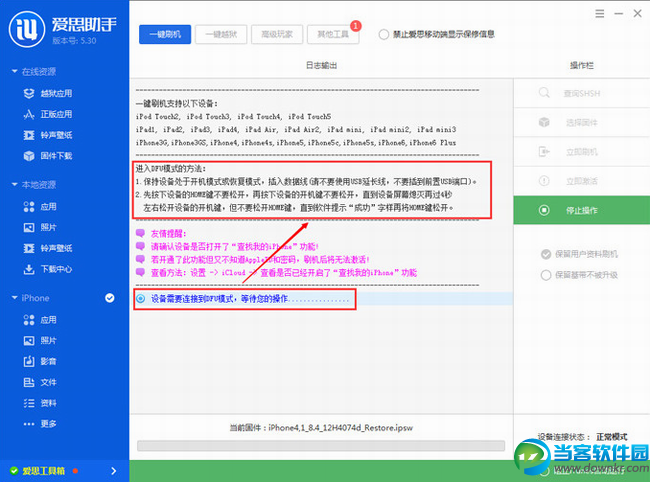Click the 操作栏 column header
The image size is (650, 482).
coord(582,65)
